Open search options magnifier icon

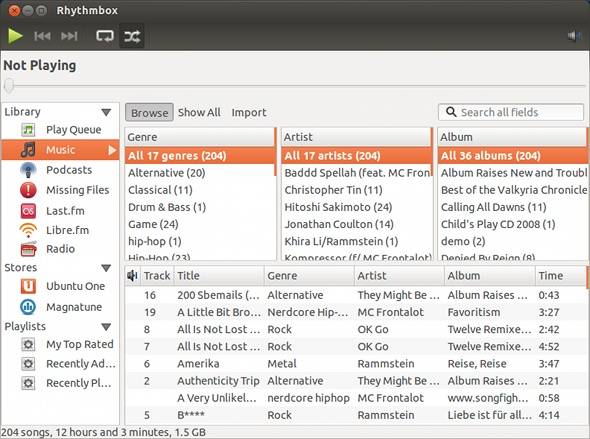(451, 112)
